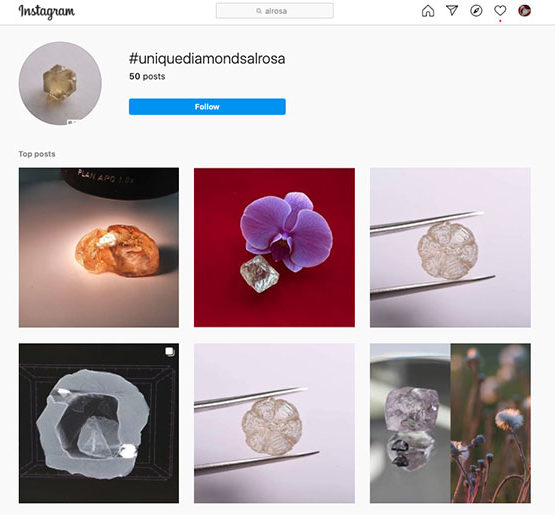Open the bottom-middle tweezers diamond post
Image resolution: width=555 pixels, height=515 pixels.
coord(274,423)
